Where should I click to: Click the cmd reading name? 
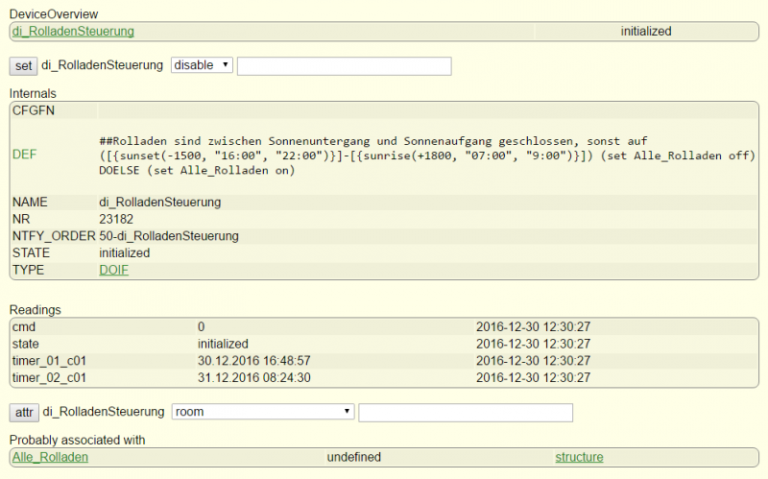(x=23, y=326)
